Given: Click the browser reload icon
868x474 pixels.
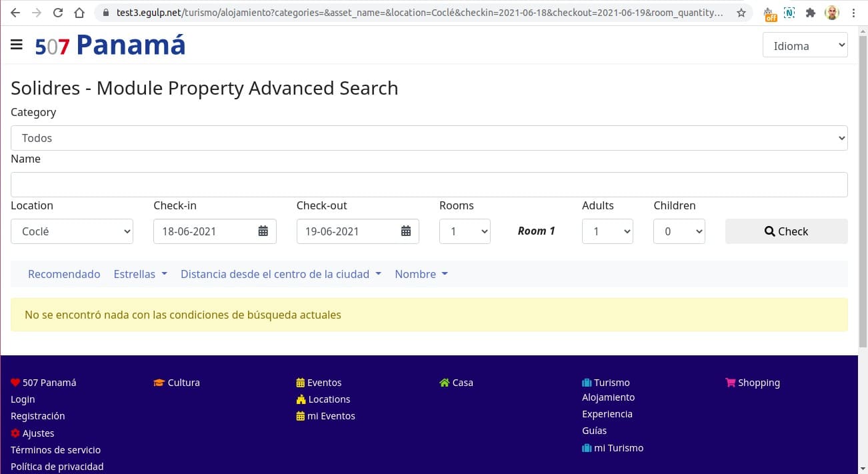Looking at the screenshot, I should pyautogui.click(x=58, y=13).
